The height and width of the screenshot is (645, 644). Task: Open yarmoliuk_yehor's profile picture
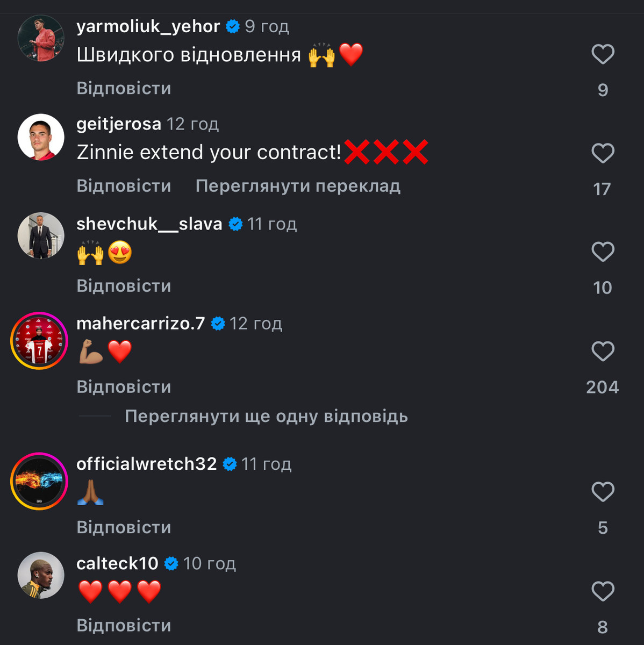click(41, 38)
